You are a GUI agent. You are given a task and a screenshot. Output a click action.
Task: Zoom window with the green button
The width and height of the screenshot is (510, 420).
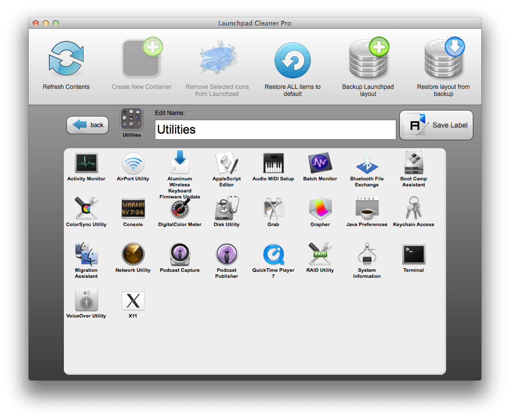pyautogui.click(x=56, y=23)
